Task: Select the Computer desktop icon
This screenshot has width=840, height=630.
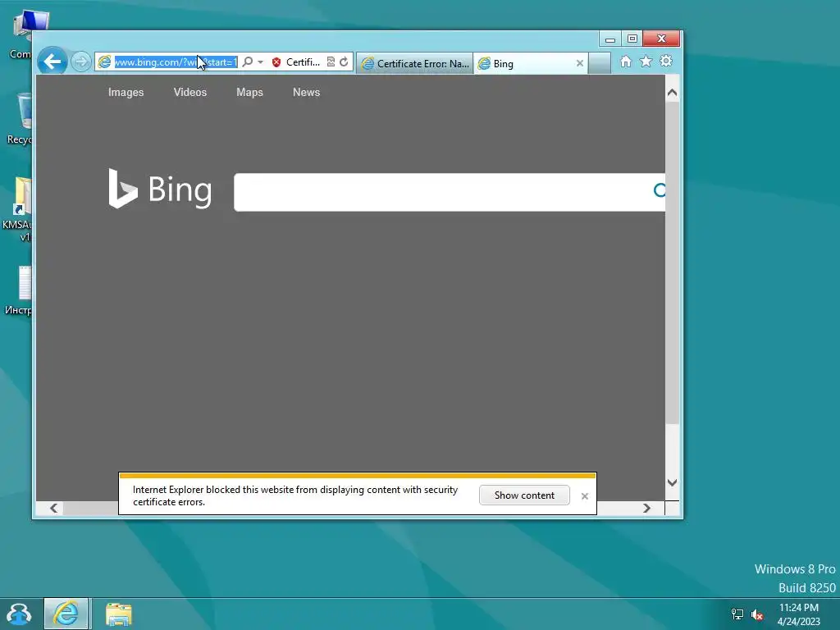Action: [x=21, y=34]
